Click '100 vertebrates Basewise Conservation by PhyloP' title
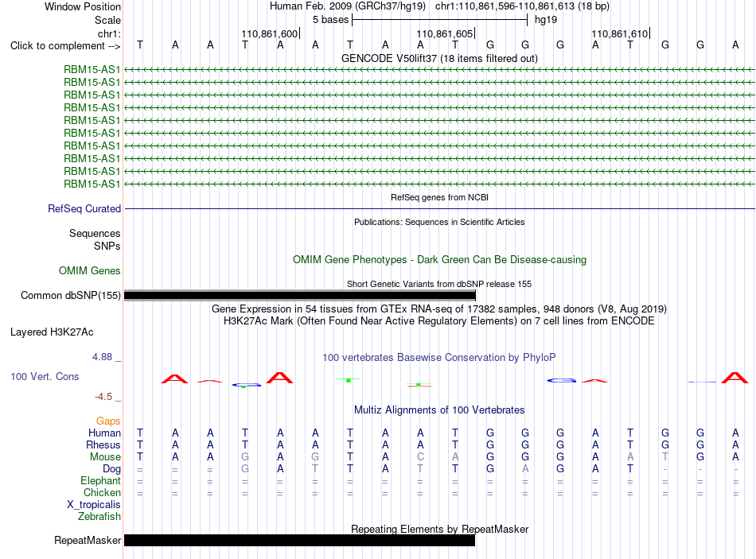 tap(439, 358)
